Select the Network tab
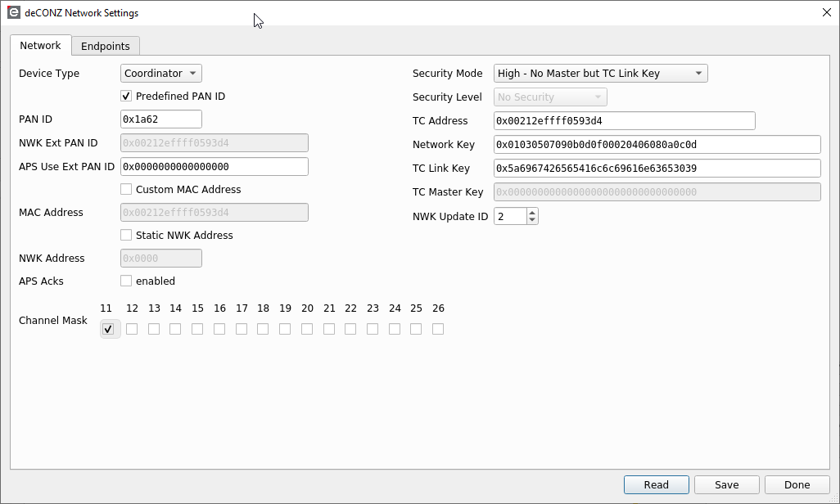The image size is (840, 504). click(40, 46)
